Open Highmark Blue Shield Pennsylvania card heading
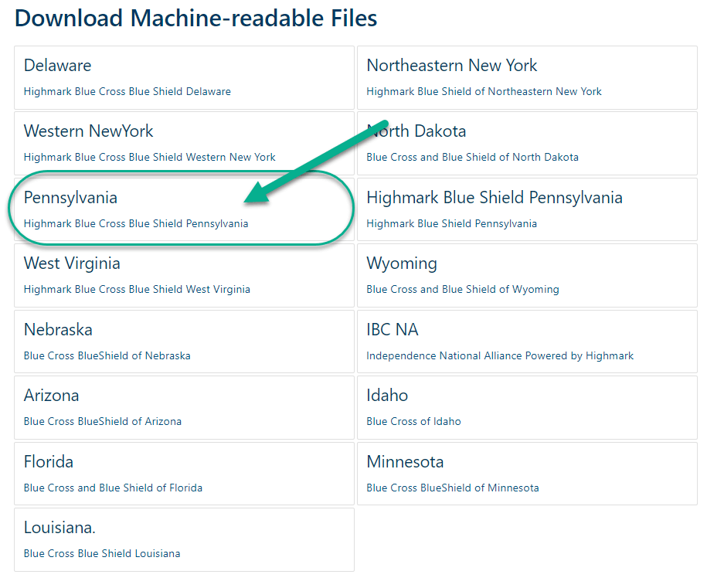Screen dimensions: 724x588 (x=494, y=198)
